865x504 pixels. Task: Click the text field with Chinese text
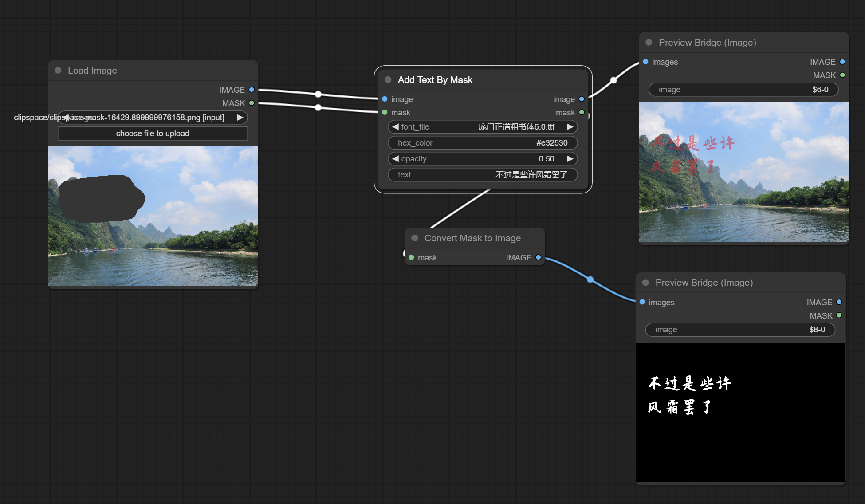[x=483, y=175]
